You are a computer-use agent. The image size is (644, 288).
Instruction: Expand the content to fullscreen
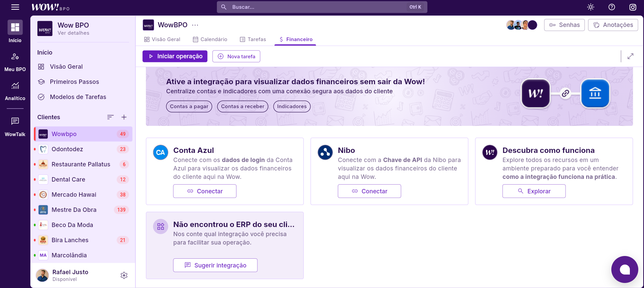630,56
